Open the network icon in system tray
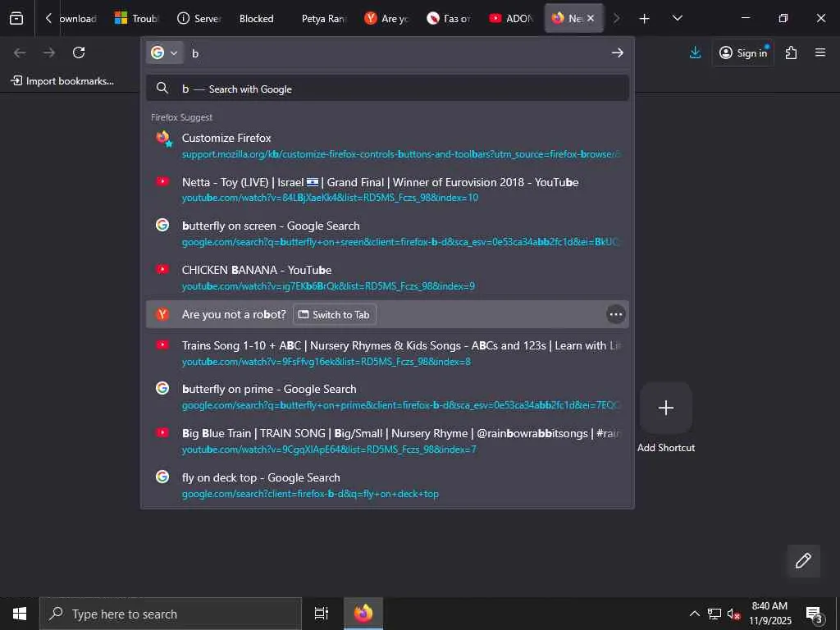The height and width of the screenshot is (630, 840). tap(714, 614)
